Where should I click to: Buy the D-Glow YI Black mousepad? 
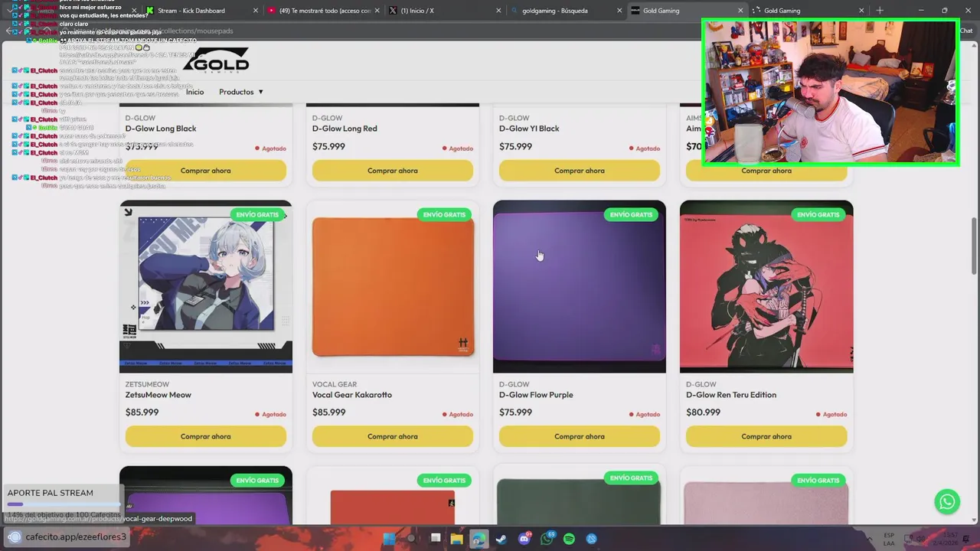pyautogui.click(x=579, y=171)
